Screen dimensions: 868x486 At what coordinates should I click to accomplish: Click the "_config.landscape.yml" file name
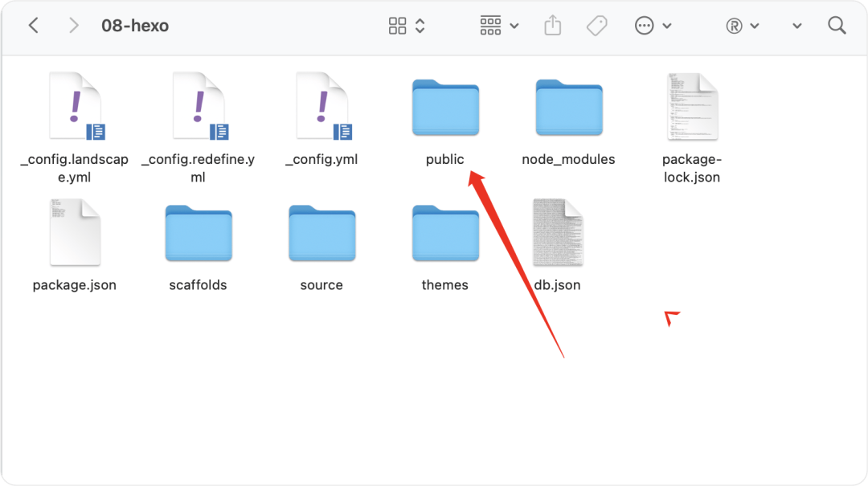74,168
